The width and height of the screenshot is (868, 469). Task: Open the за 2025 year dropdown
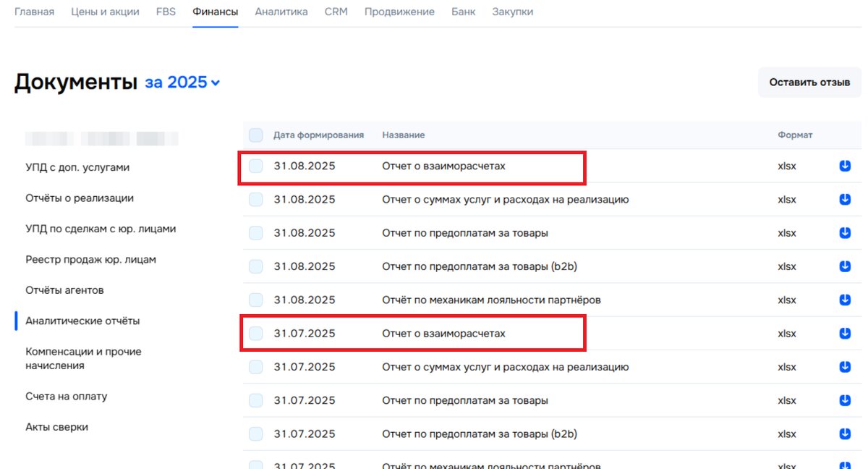point(182,83)
